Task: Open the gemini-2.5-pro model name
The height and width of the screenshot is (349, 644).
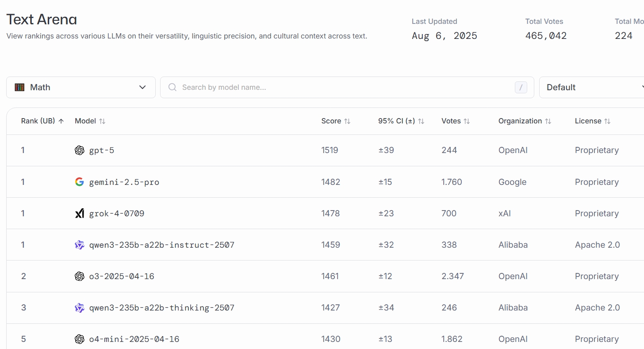Action: click(x=124, y=182)
